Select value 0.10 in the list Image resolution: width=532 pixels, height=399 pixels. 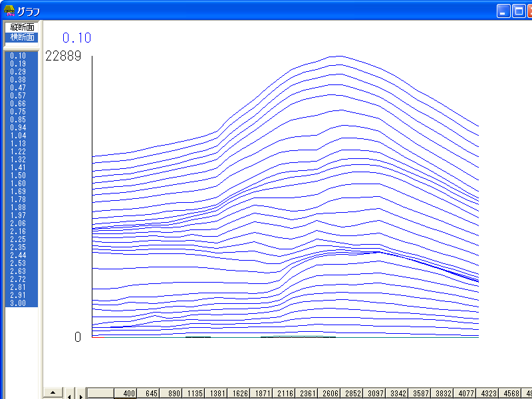click(22, 56)
